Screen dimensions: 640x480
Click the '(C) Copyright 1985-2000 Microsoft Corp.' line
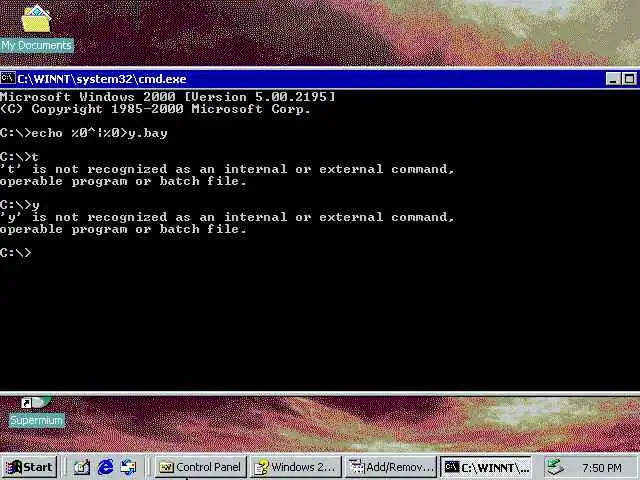tap(156, 109)
